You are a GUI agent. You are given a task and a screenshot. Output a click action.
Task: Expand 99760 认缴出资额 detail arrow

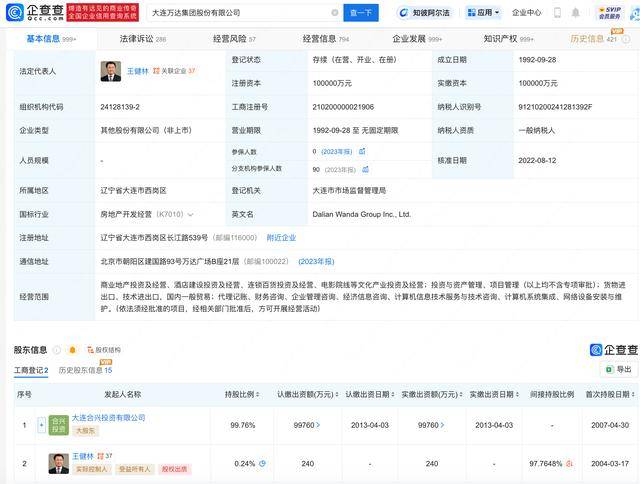point(318,425)
